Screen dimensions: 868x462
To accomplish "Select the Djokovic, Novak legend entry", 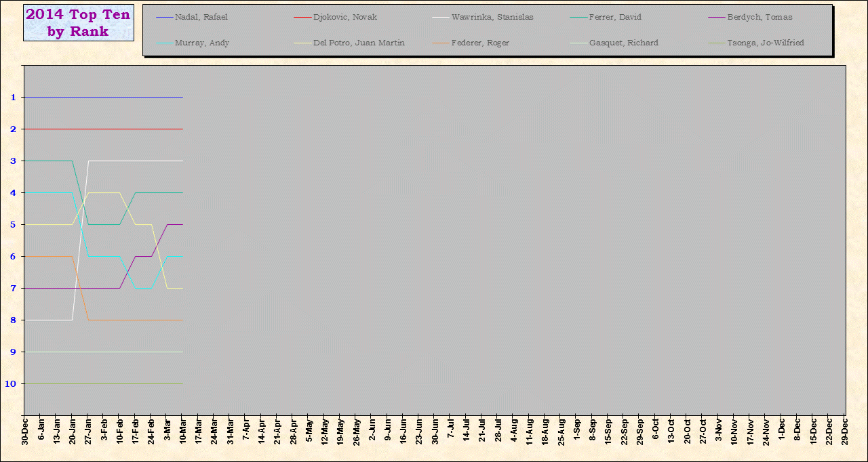I will (x=345, y=17).
